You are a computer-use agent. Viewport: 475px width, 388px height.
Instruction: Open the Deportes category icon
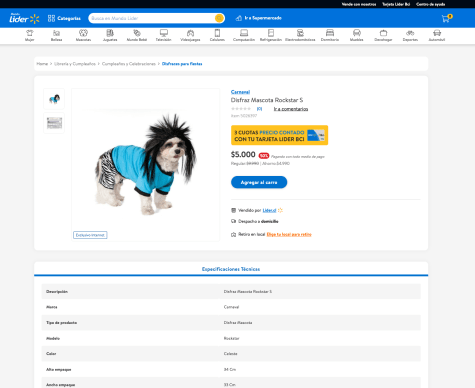(410, 35)
